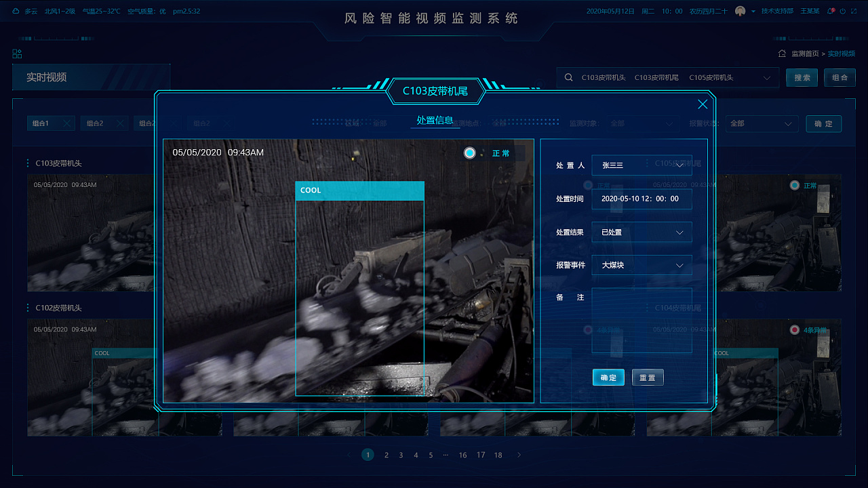
Task: Go to next page arrow
Action: (x=519, y=455)
